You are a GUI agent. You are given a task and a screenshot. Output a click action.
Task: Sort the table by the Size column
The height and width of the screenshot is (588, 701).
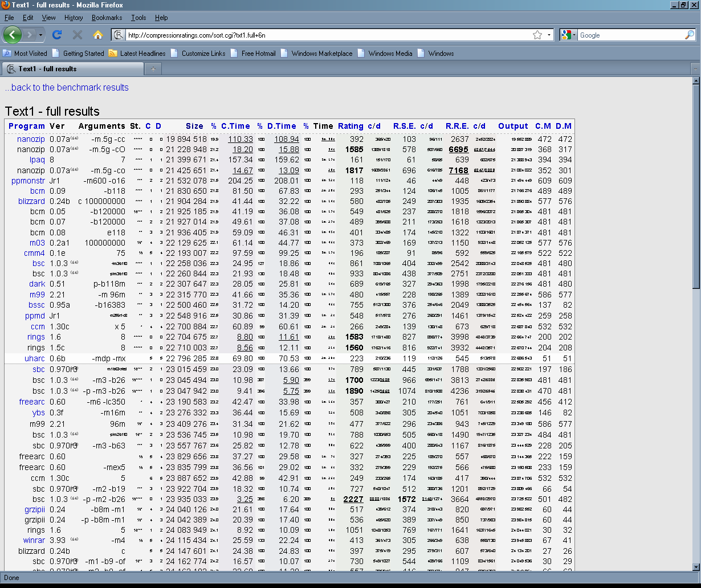point(194,126)
